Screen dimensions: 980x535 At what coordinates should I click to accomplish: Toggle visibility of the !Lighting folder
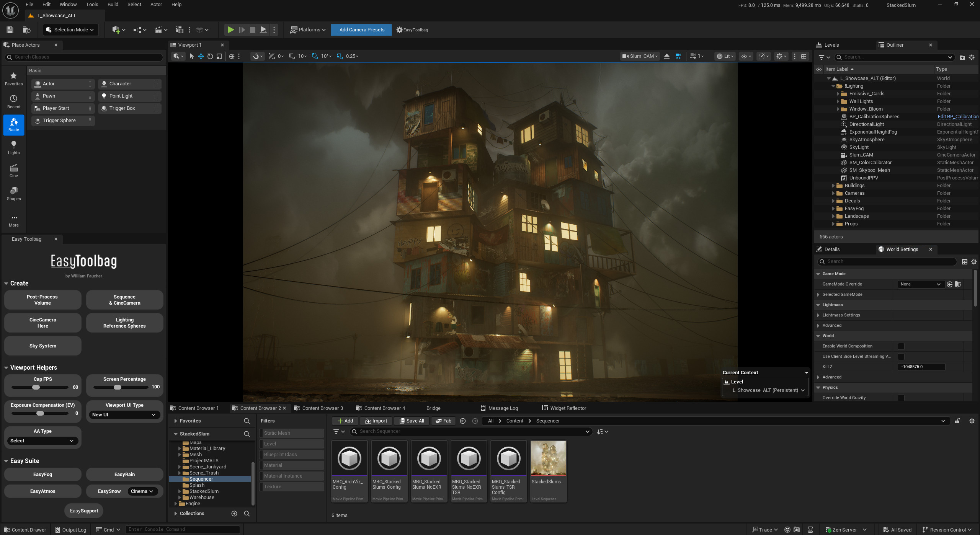click(819, 86)
